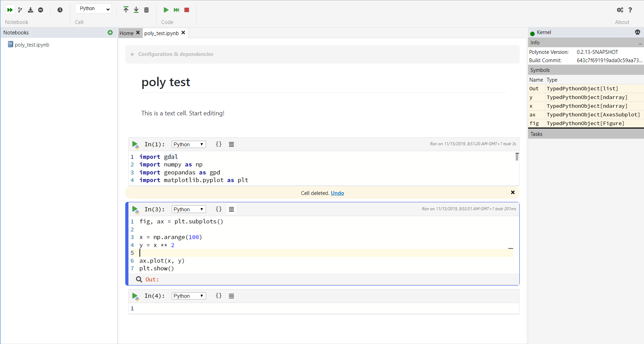644x344 pixels.
Task: Change language of cell In(3) via dropdown
Action: point(188,209)
